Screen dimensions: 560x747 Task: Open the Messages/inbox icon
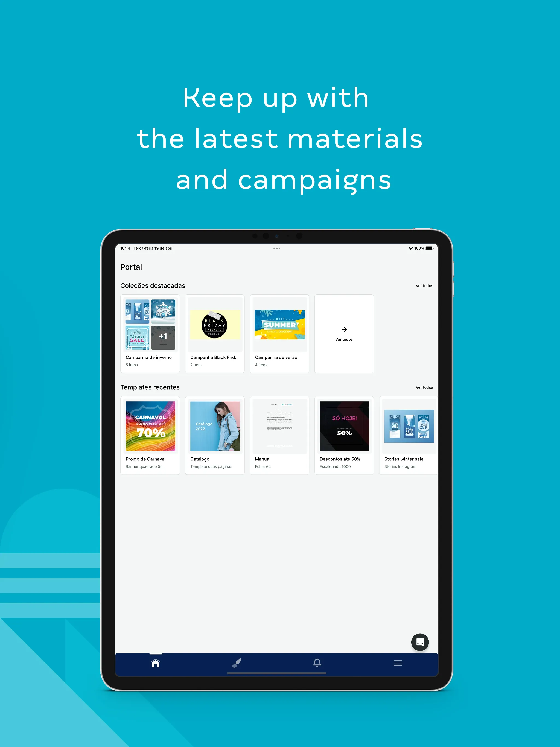tap(421, 642)
